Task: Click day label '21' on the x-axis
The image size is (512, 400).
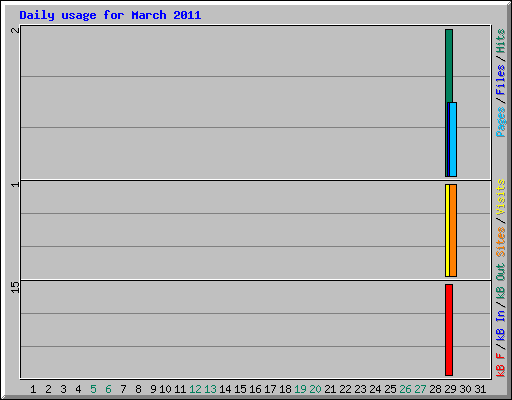Action: pos(330,389)
